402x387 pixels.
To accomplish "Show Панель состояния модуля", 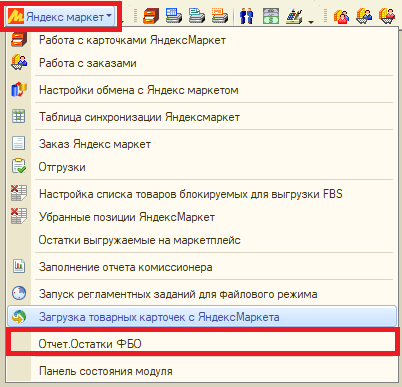I will (202, 371).
